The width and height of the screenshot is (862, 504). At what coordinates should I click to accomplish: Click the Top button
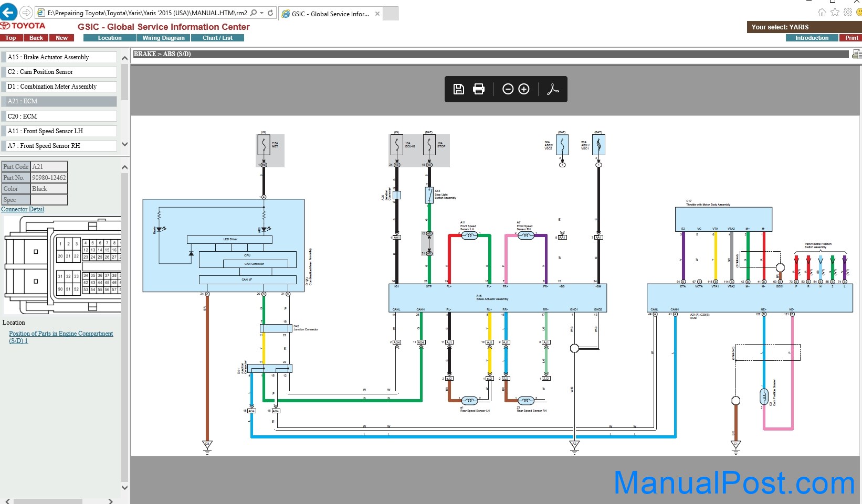(10, 38)
